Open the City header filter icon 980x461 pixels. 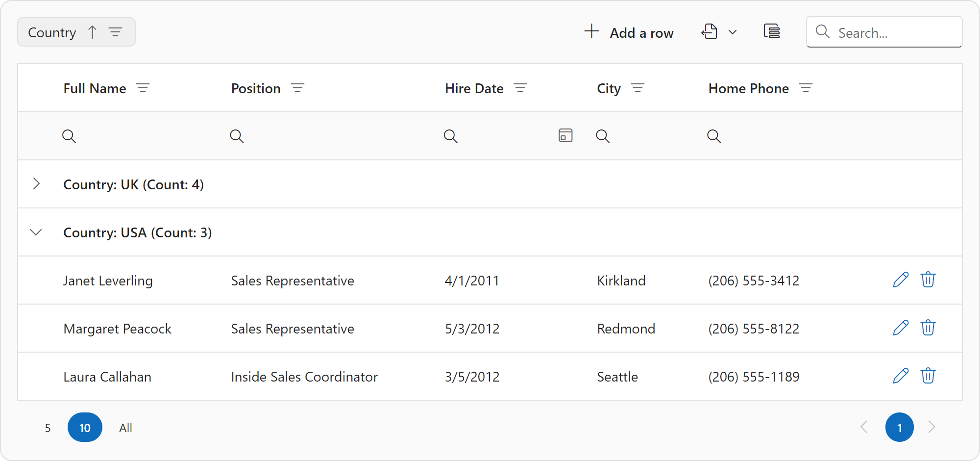pos(637,88)
